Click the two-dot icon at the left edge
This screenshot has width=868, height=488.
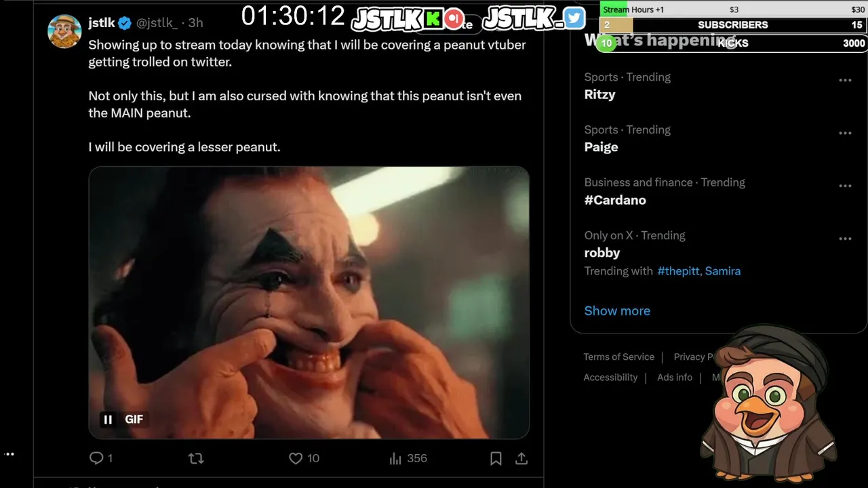click(x=9, y=454)
